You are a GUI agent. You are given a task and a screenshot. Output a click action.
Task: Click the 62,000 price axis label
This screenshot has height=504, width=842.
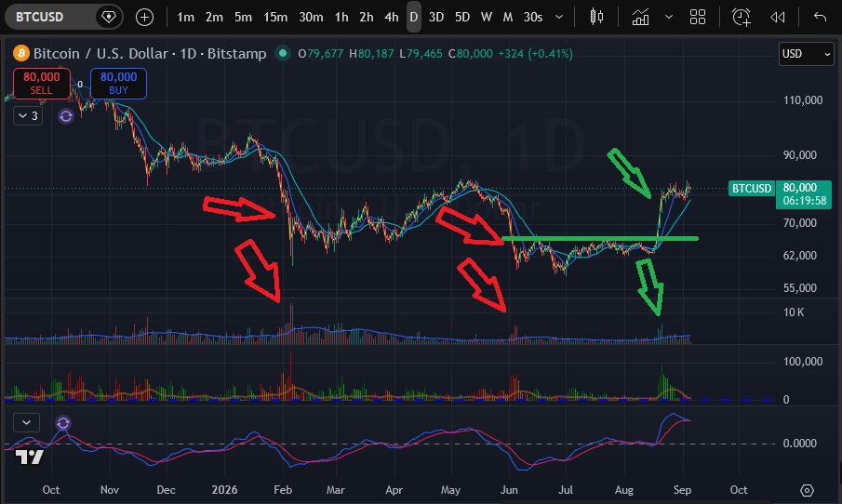click(x=799, y=256)
